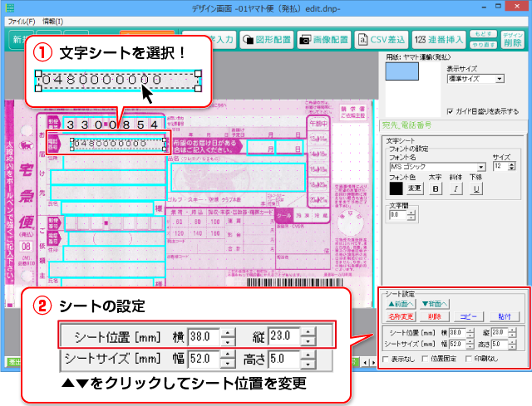Open the 図形配置 shape placement tool
532x406 pixels.
click(x=267, y=40)
